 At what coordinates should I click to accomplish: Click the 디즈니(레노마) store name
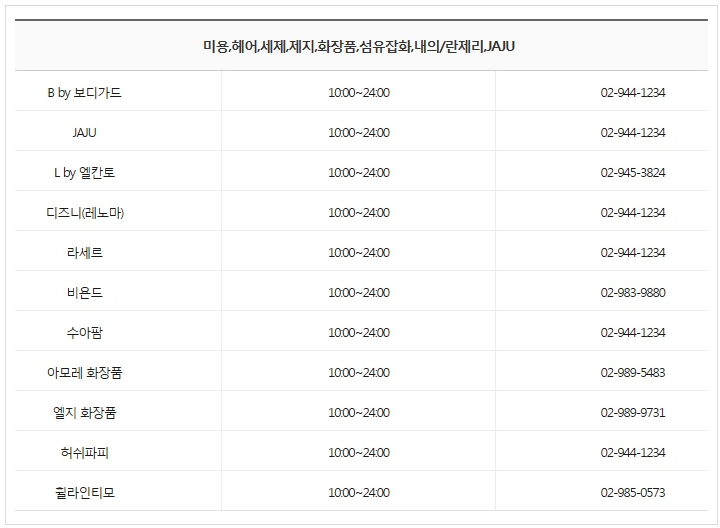click(x=85, y=212)
